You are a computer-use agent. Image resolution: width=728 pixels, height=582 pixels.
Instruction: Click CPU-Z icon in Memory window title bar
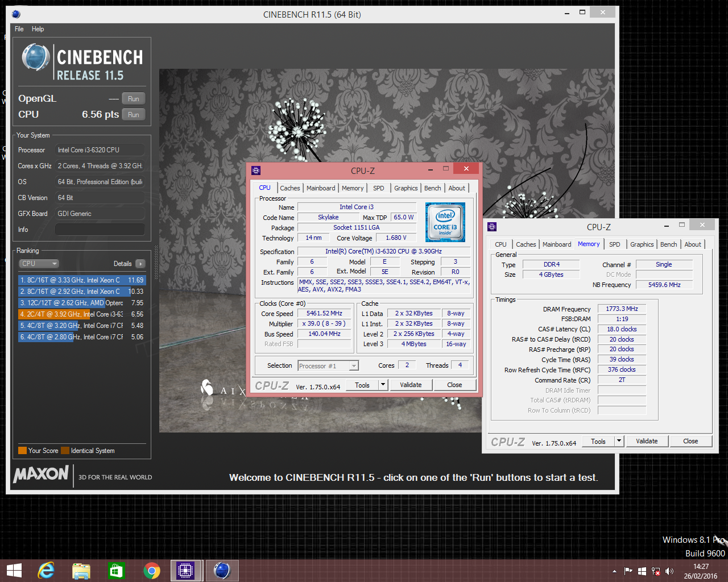tap(492, 227)
